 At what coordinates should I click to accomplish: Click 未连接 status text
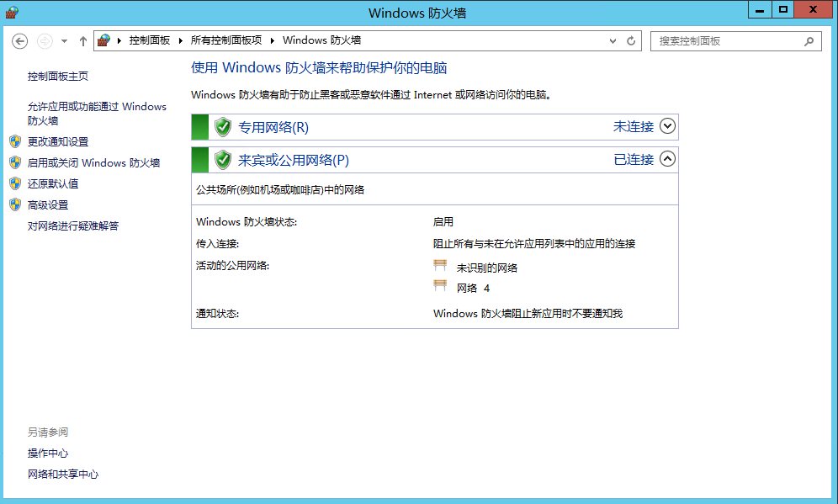click(x=634, y=127)
